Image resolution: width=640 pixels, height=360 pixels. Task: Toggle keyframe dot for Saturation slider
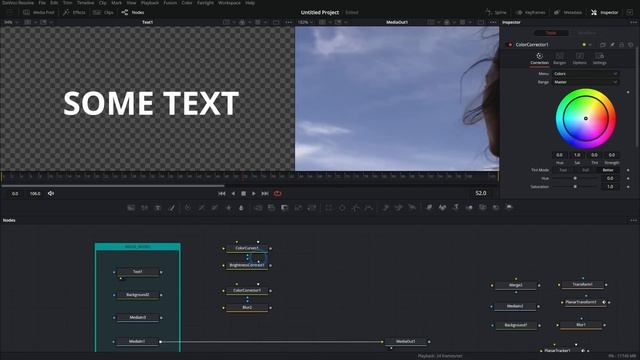[628, 187]
